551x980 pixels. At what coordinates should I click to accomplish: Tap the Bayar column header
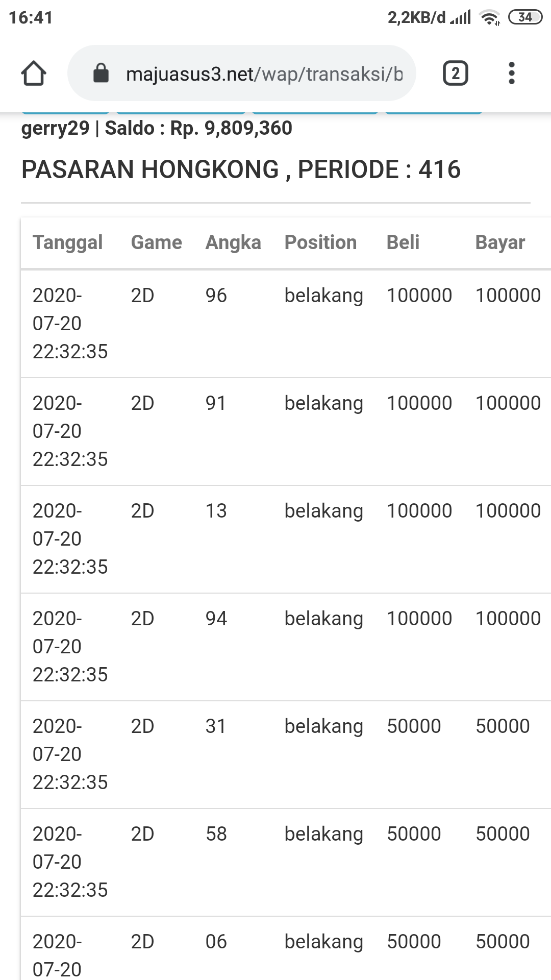click(500, 242)
